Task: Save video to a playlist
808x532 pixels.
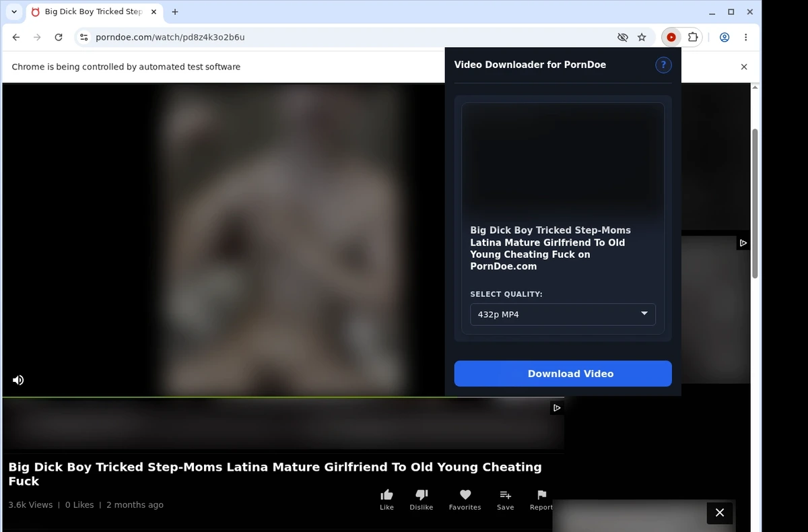Action: click(506, 500)
